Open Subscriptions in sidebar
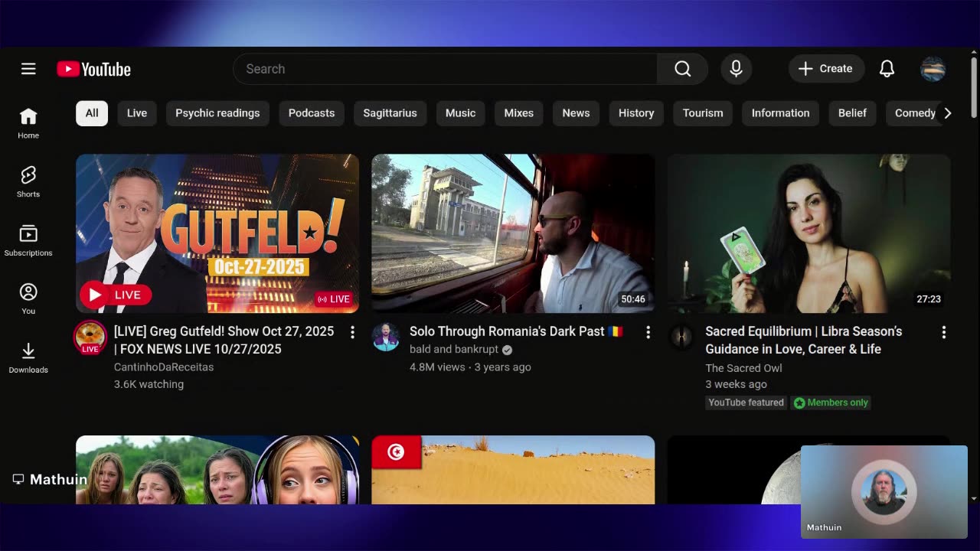980x551 pixels. [x=28, y=240]
